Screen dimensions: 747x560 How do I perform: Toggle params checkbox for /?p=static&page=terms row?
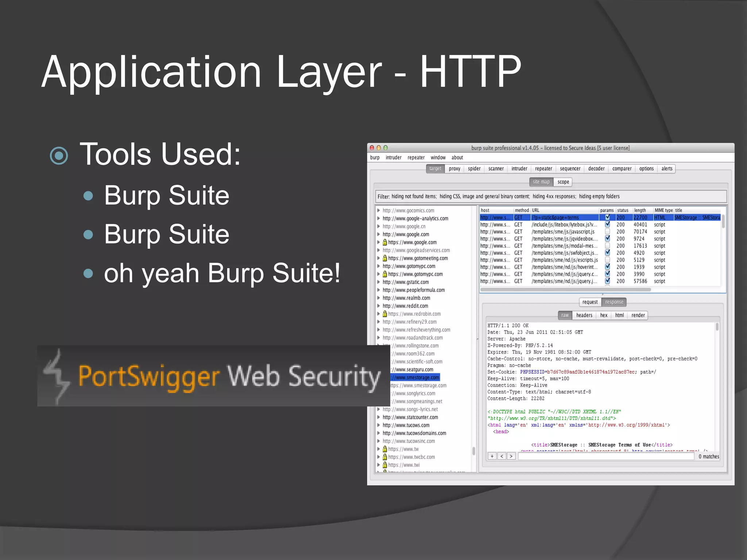607,217
